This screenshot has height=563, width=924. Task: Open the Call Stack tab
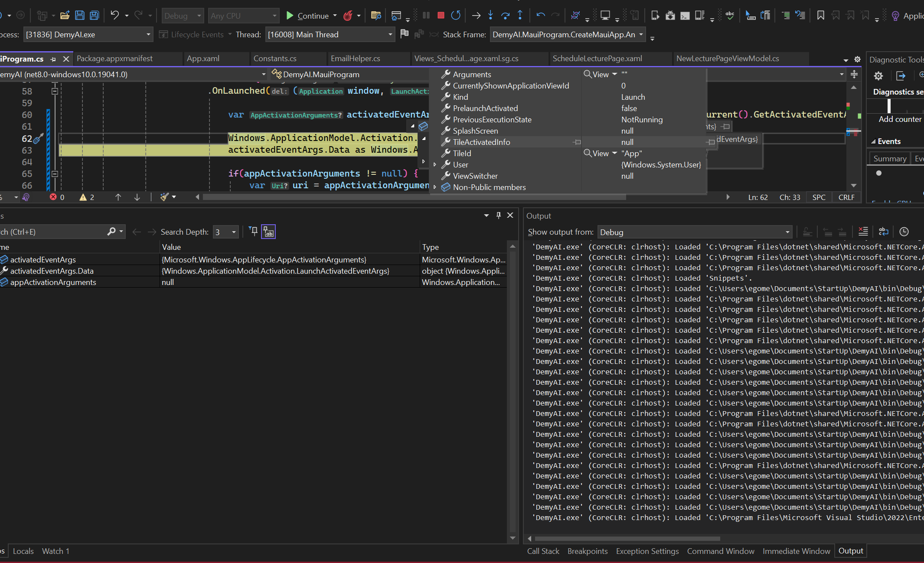[543, 551]
